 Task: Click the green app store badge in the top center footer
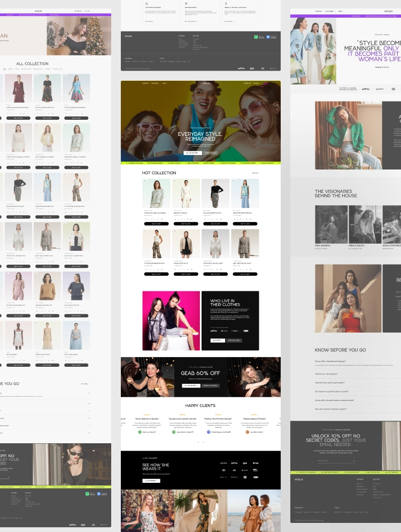(x=259, y=37)
